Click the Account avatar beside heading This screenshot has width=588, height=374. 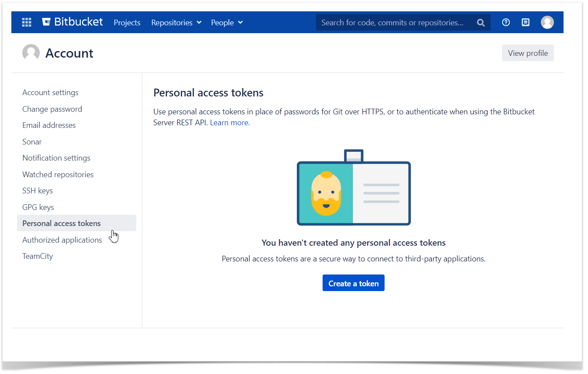[x=31, y=53]
